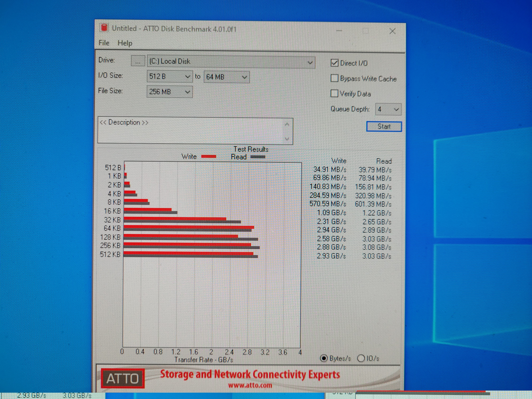
Task: Click the 320.98 MB/s read value
Action: (x=373, y=196)
